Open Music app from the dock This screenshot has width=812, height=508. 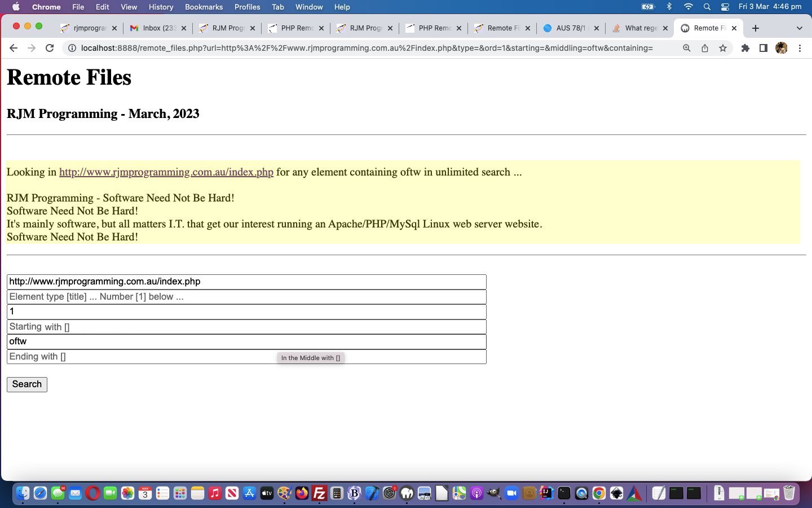tap(215, 493)
